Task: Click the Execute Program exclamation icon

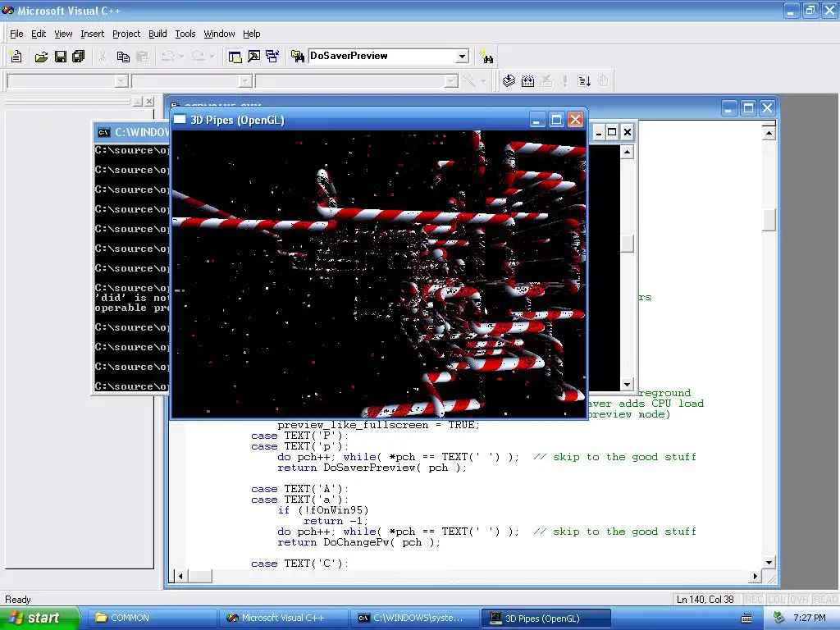Action: [x=564, y=81]
